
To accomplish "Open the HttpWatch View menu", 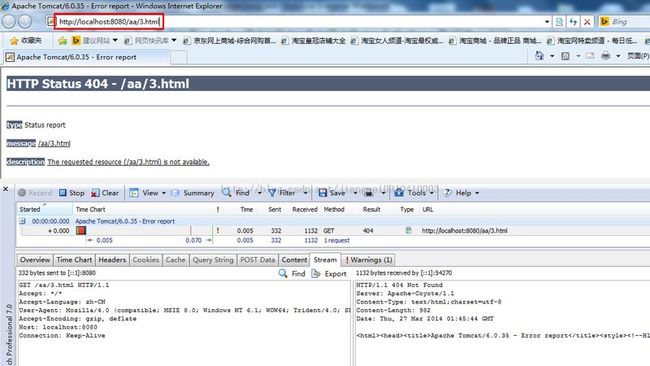I will coord(147,193).
